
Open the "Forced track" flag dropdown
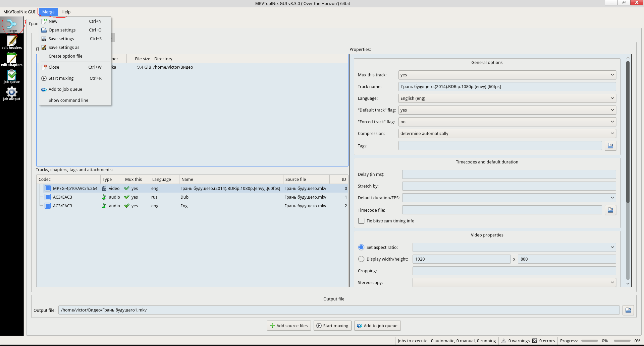coord(507,122)
